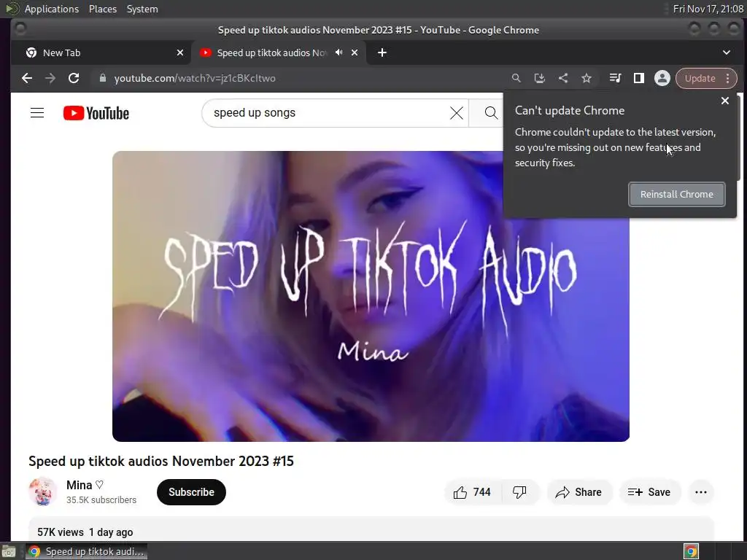Dislike the video with thumbs down
747x560 pixels.
point(519,492)
